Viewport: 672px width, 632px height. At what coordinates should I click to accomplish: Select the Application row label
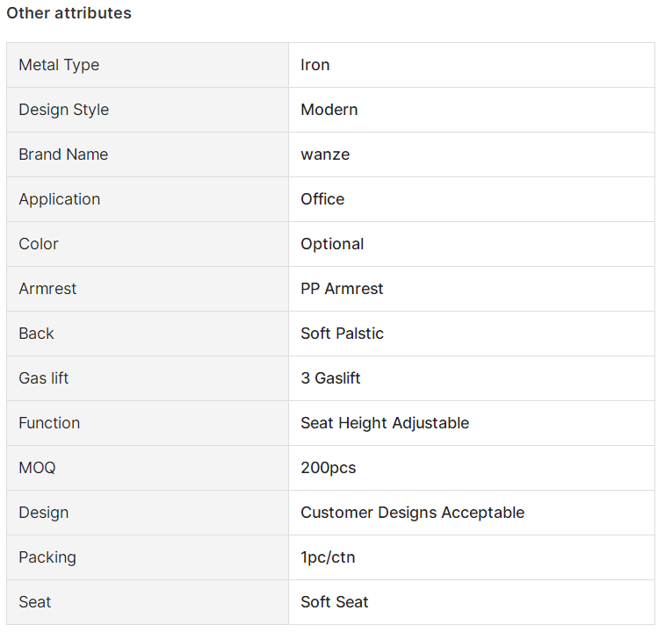point(60,199)
